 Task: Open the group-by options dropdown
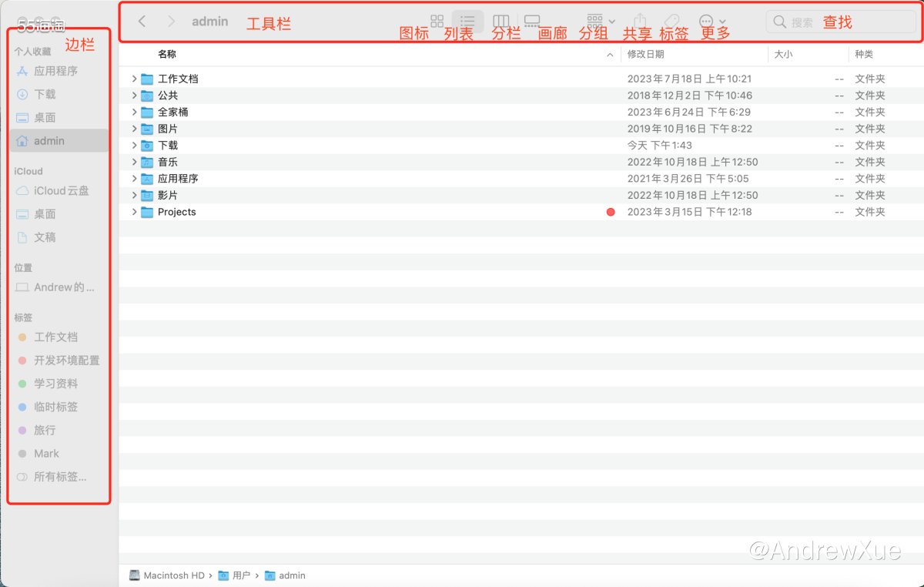601,22
